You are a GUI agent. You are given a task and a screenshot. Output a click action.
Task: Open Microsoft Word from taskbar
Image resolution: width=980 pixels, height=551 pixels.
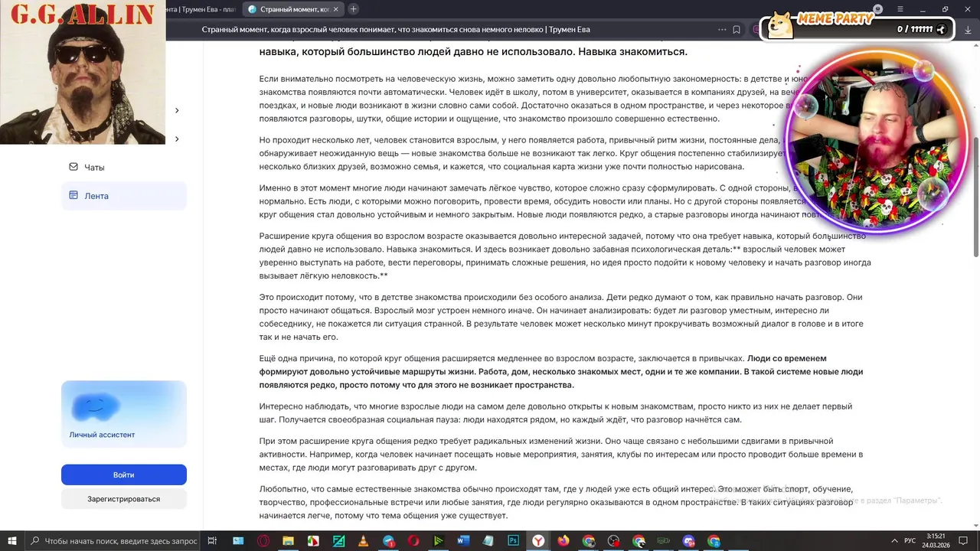463,541
